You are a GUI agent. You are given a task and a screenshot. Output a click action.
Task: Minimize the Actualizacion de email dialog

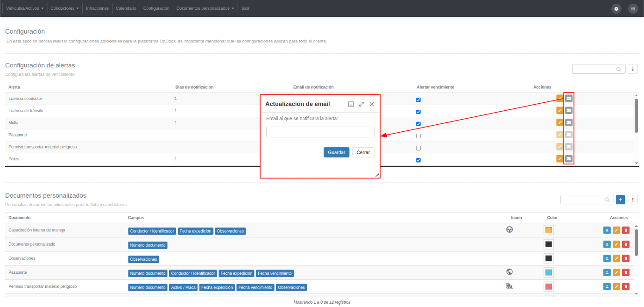(x=351, y=104)
